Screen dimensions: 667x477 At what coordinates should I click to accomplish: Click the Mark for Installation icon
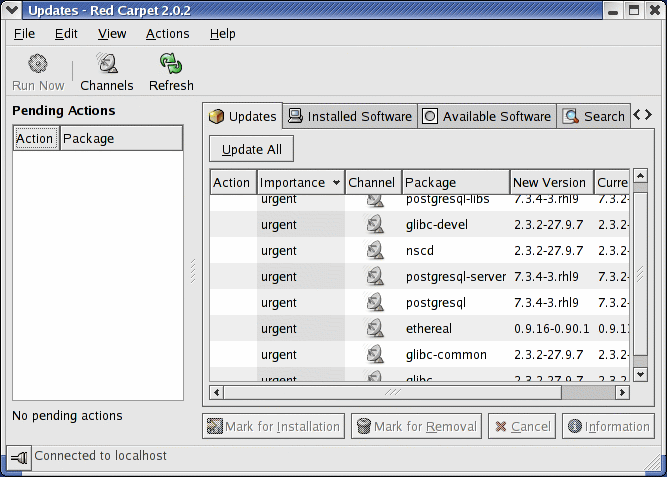[215, 426]
